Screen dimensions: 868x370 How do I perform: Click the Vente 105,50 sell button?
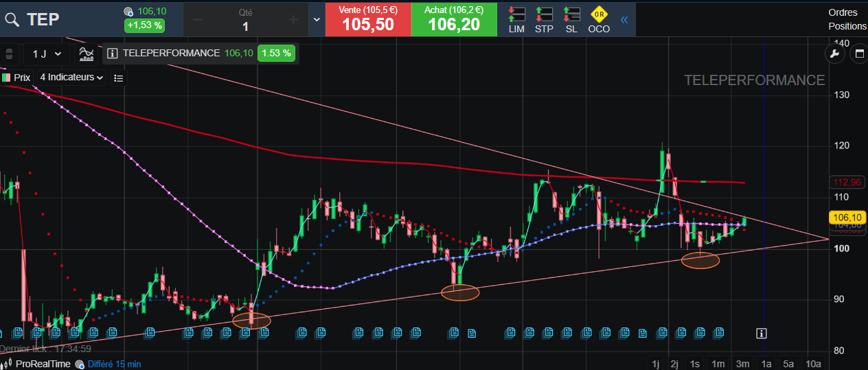pos(367,19)
